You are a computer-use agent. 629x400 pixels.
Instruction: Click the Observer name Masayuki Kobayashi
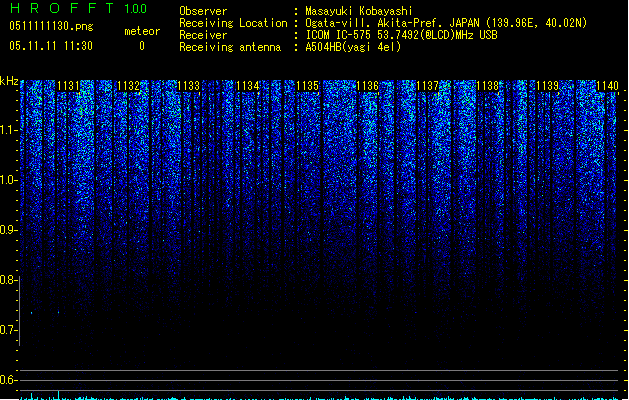click(359, 11)
